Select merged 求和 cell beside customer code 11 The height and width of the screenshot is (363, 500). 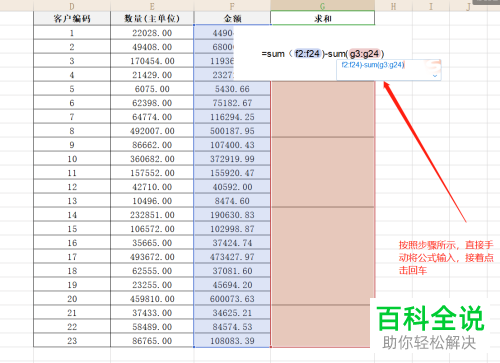point(323,172)
